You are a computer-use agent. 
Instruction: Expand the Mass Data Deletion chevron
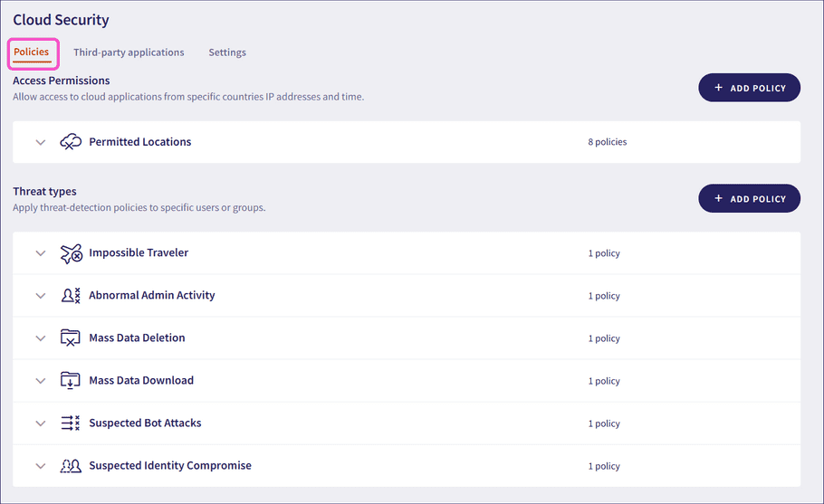pos(41,338)
